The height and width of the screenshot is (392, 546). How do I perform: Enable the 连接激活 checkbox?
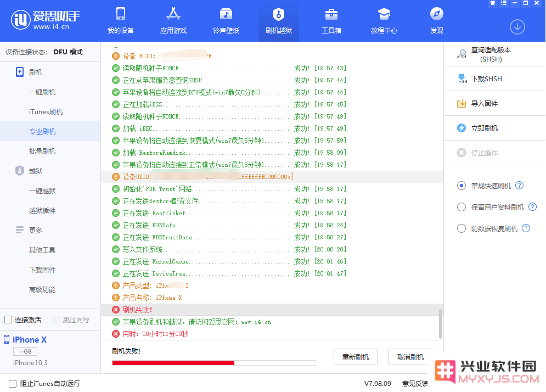click(8, 320)
